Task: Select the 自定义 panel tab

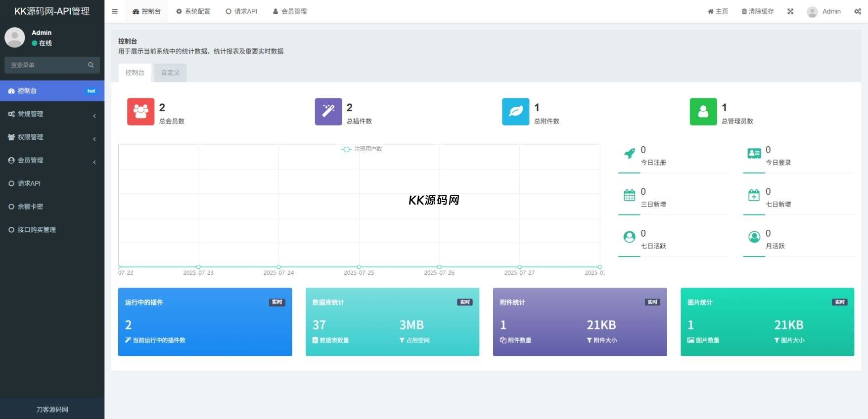Action: pyautogui.click(x=170, y=73)
